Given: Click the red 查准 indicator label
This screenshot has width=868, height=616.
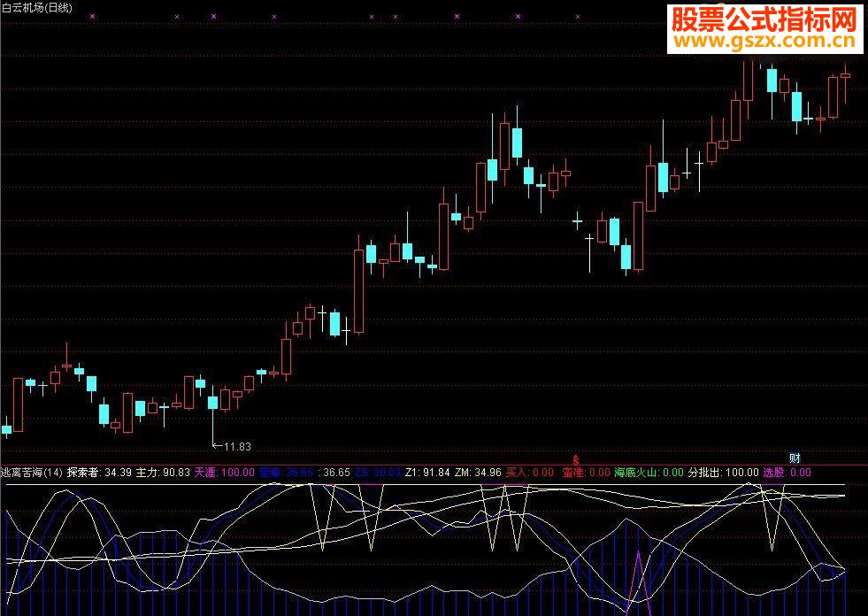Looking at the screenshot, I should pos(587,473).
